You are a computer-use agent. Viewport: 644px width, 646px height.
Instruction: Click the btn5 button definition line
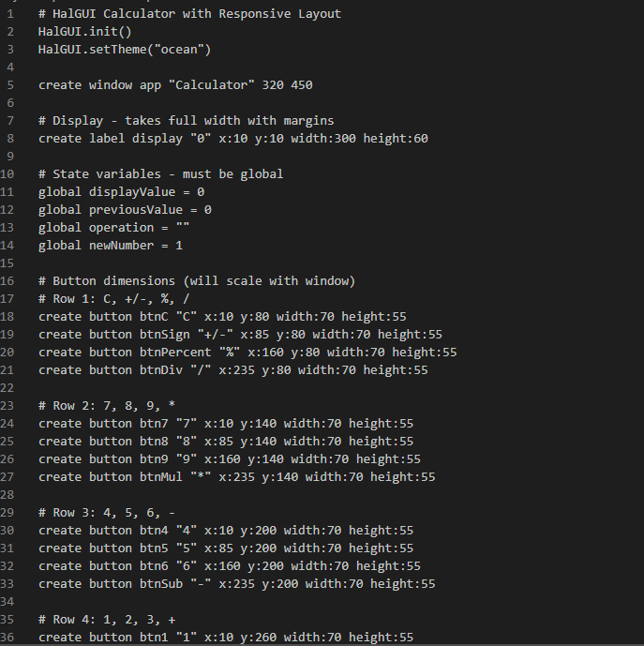coord(226,548)
